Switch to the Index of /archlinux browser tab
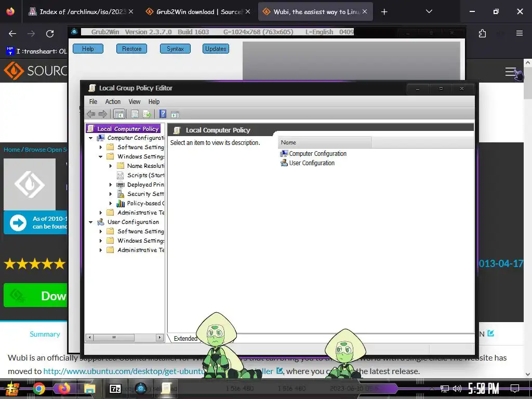This screenshot has height=399, width=532. click(x=82, y=12)
